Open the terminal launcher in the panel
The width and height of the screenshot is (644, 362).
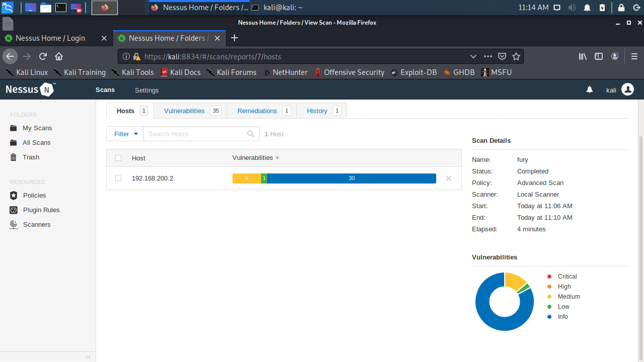tap(61, 8)
